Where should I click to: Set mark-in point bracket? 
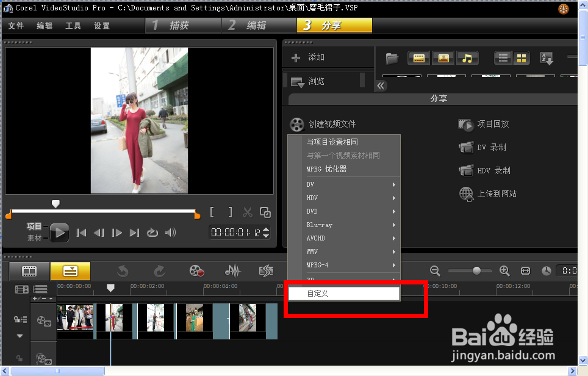[x=212, y=212]
